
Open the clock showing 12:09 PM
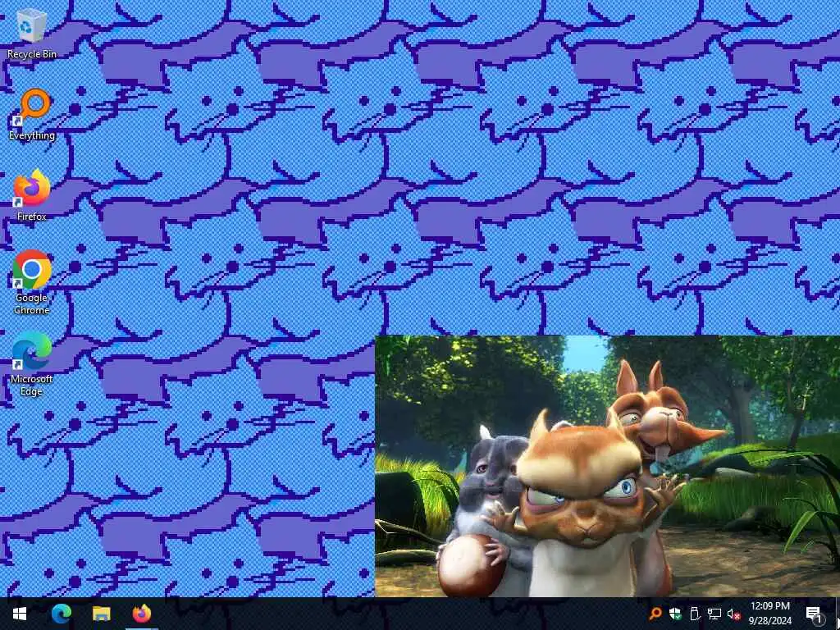click(769, 614)
